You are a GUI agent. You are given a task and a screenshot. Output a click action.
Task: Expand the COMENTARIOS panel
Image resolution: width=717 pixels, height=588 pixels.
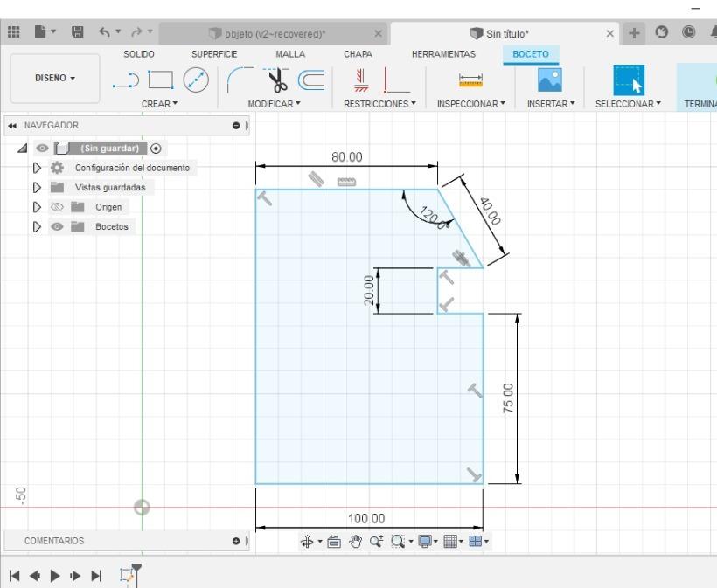coord(236,542)
